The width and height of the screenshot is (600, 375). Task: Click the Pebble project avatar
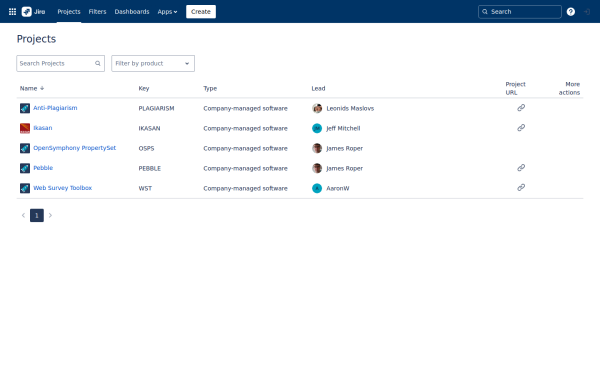click(25, 168)
